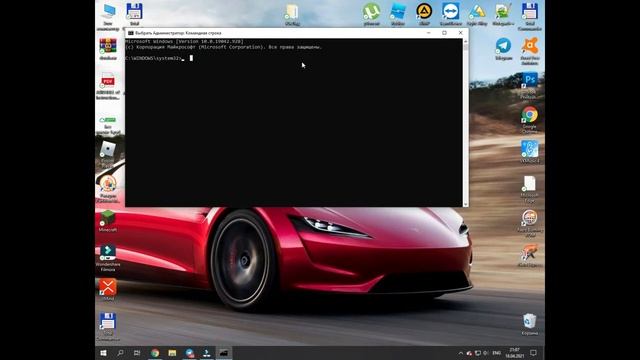The image size is (640, 360).
Task: Open the Action Center notifications
Action: pyautogui.click(x=533, y=353)
